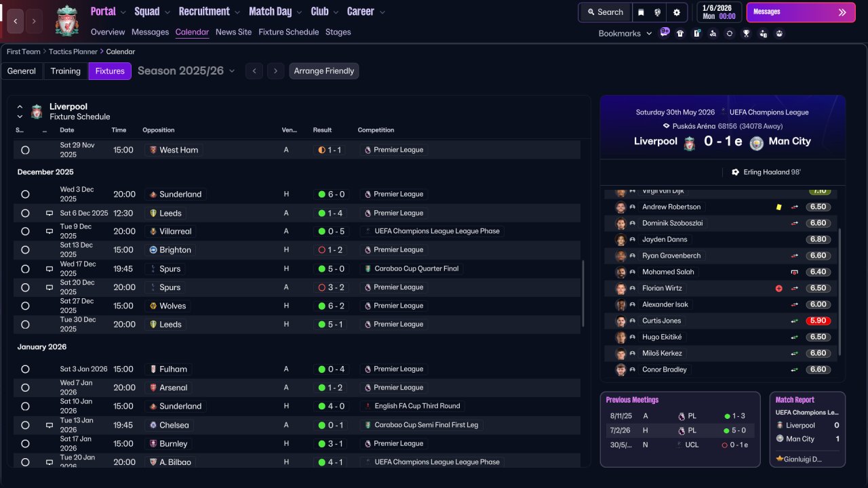Select the radio circle for Arsenal fixture
Viewport: 868px width, 488px height.
click(25, 388)
